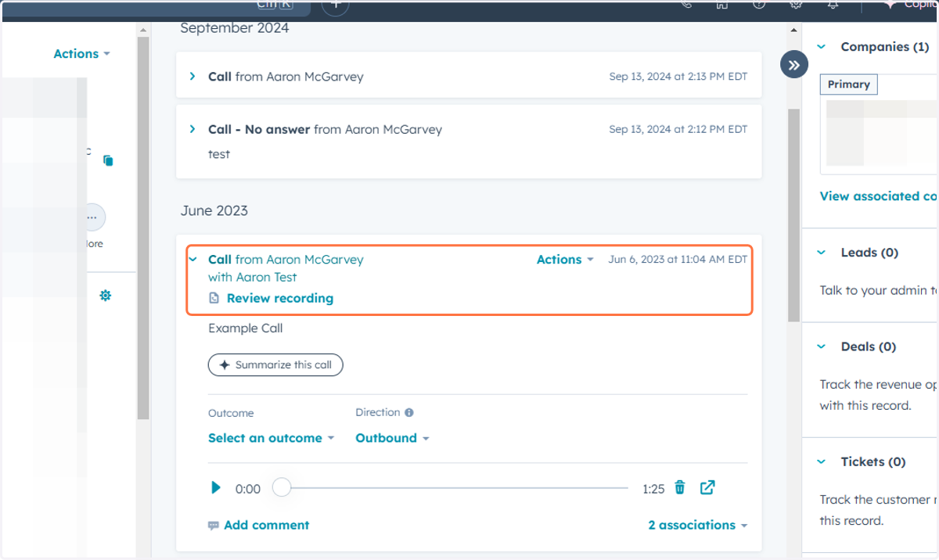Click the 'June 2023' heading

(214, 211)
